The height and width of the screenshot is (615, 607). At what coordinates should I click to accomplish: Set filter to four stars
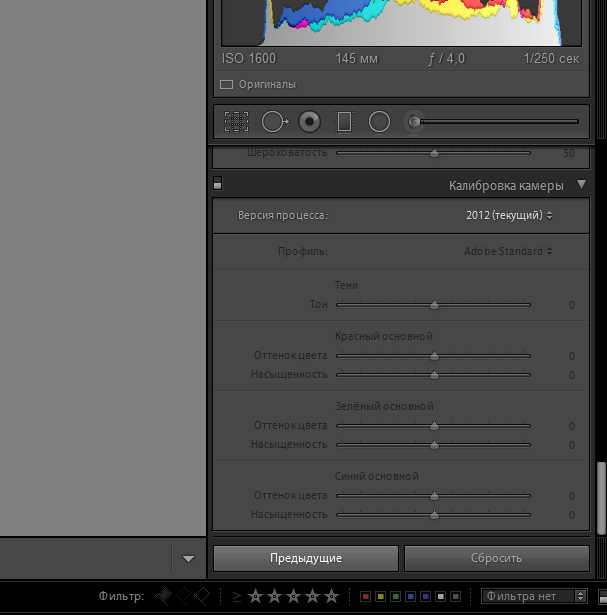click(x=313, y=596)
